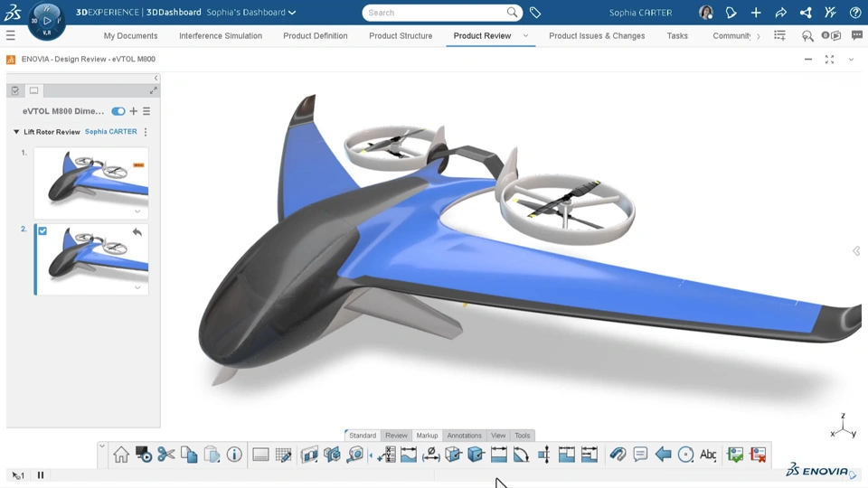This screenshot has height=488, width=868.
Task: Click the chat bubble icon top right
Action: 857,35
